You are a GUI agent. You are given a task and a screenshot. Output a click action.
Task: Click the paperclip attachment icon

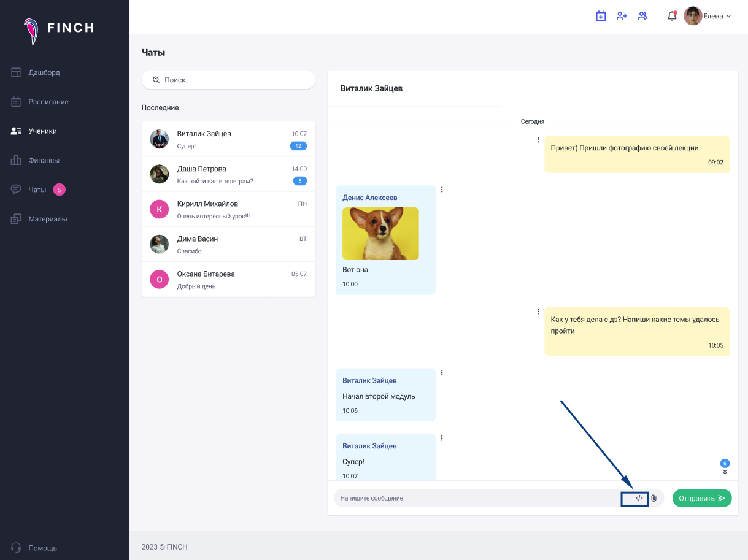tap(654, 498)
